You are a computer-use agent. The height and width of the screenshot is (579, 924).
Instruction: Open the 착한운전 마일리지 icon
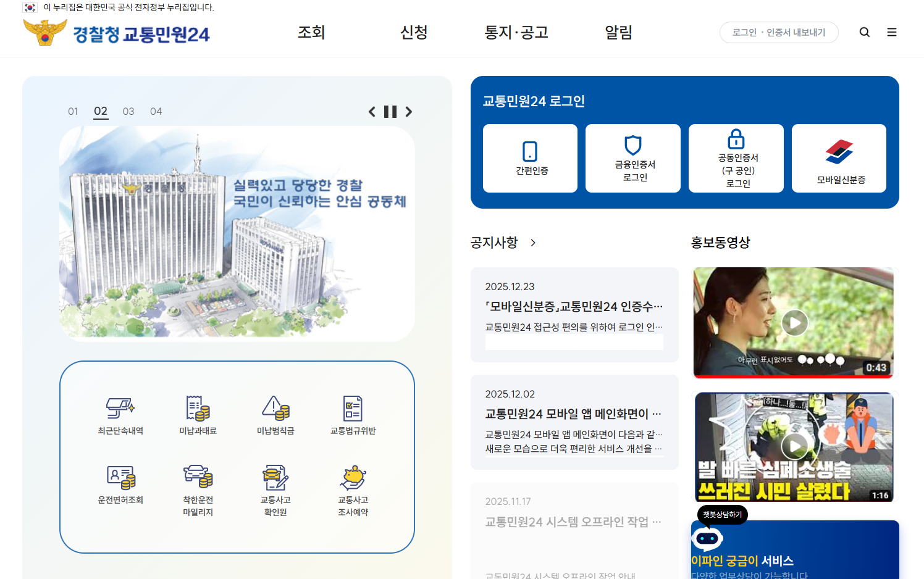pos(198,491)
